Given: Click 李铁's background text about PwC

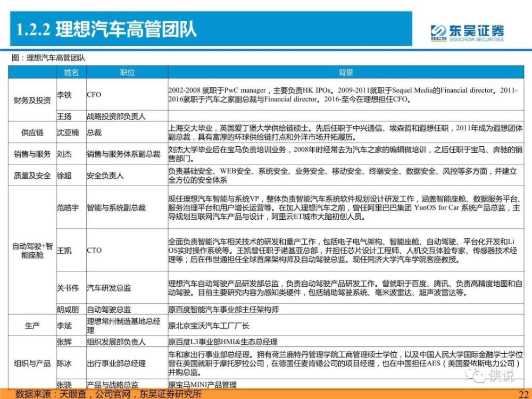Looking at the screenshot, I should coord(343,95).
